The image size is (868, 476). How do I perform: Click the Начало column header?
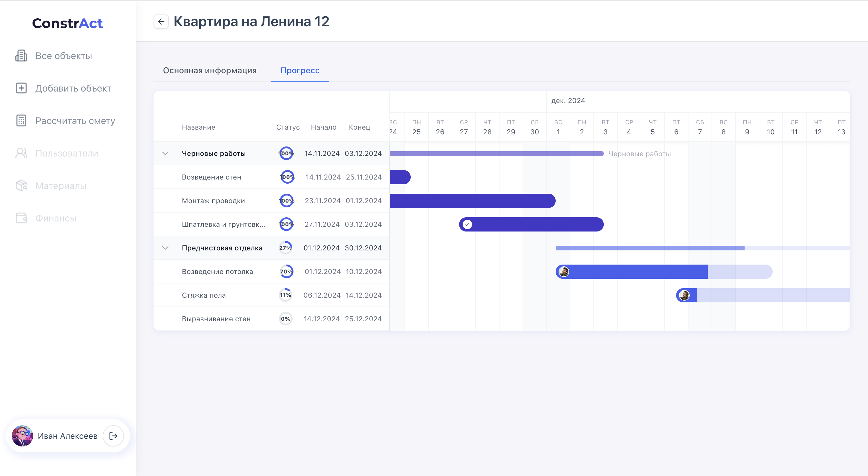click(324, 127)
